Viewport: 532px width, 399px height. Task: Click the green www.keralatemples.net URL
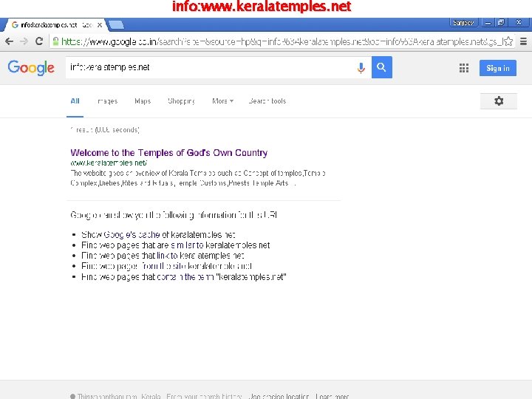[x=109, y=163]
